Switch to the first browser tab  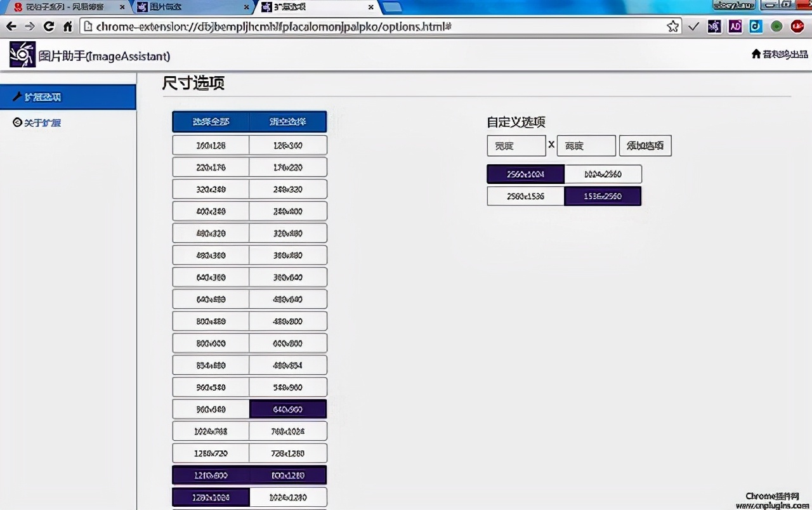pos(66,7)
